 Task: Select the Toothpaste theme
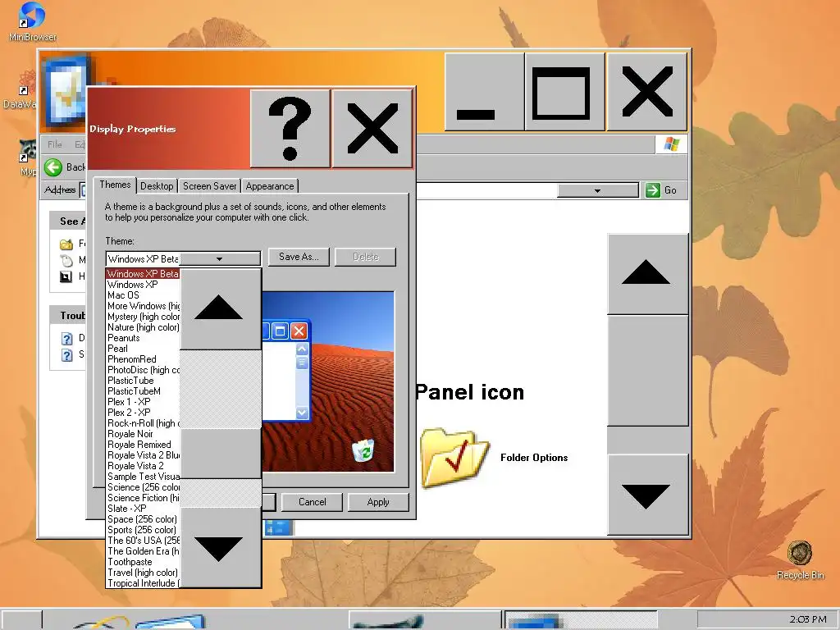(x=143, y=562)
